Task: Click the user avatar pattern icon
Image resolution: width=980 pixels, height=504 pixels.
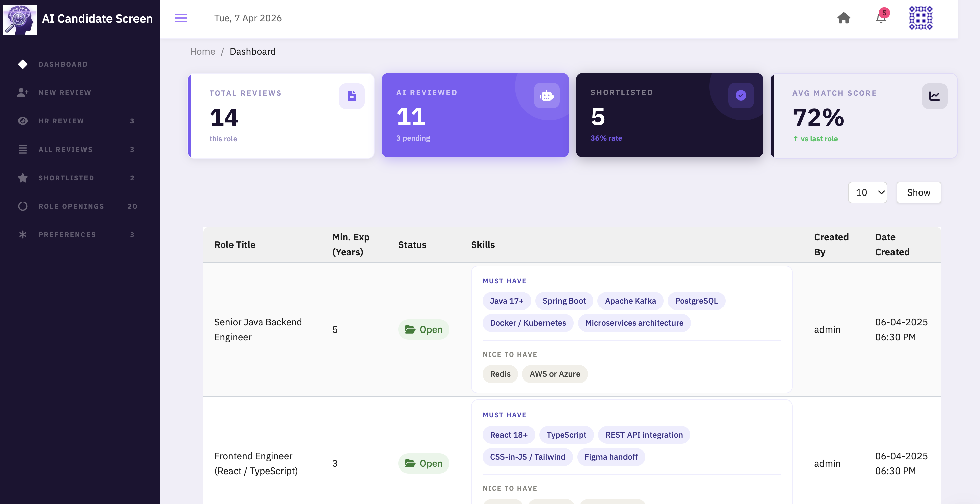Action: (920, 18)
